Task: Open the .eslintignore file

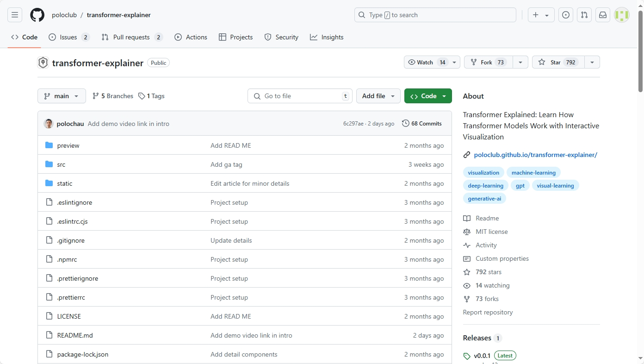Action: (x=74, y=202)
